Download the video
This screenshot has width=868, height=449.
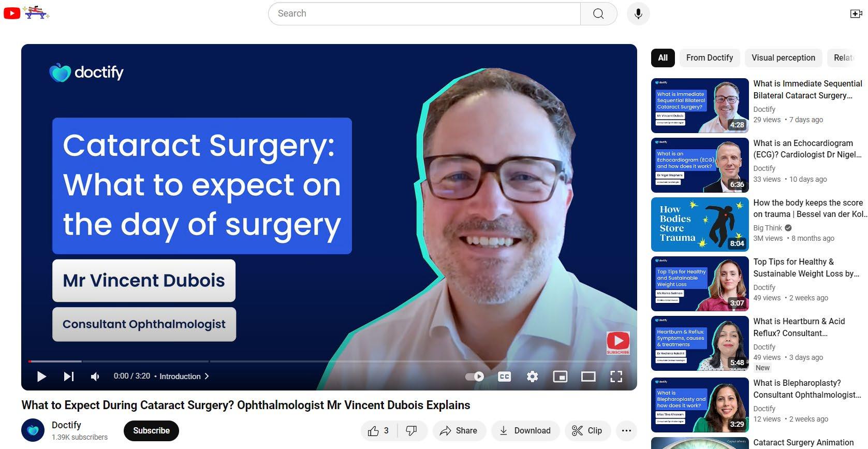(525, 430)
